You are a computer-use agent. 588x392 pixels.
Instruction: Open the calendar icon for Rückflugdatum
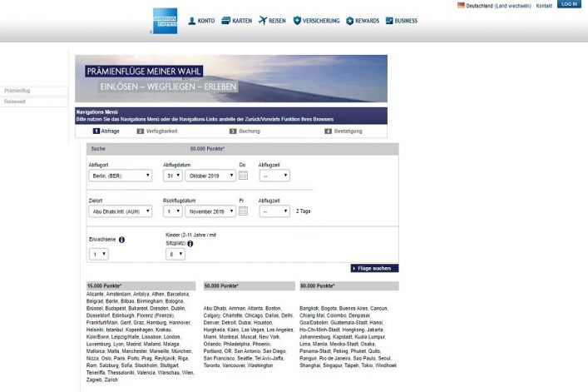point(243,211)
